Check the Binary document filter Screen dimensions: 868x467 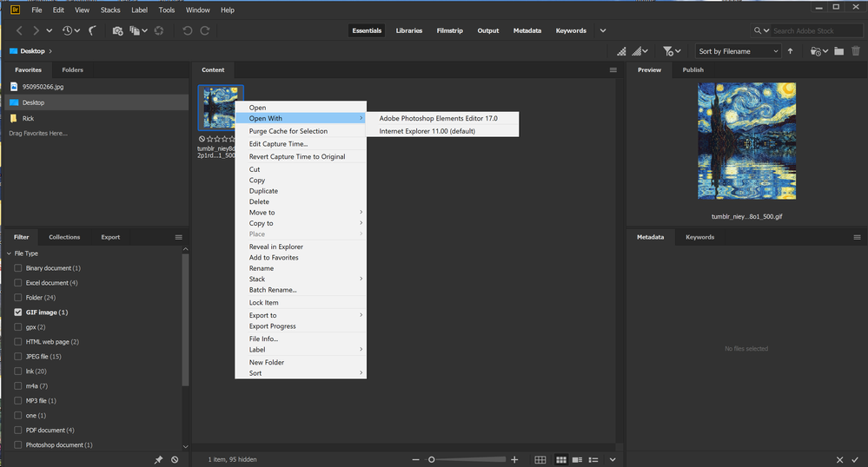(x=18, y=268)
